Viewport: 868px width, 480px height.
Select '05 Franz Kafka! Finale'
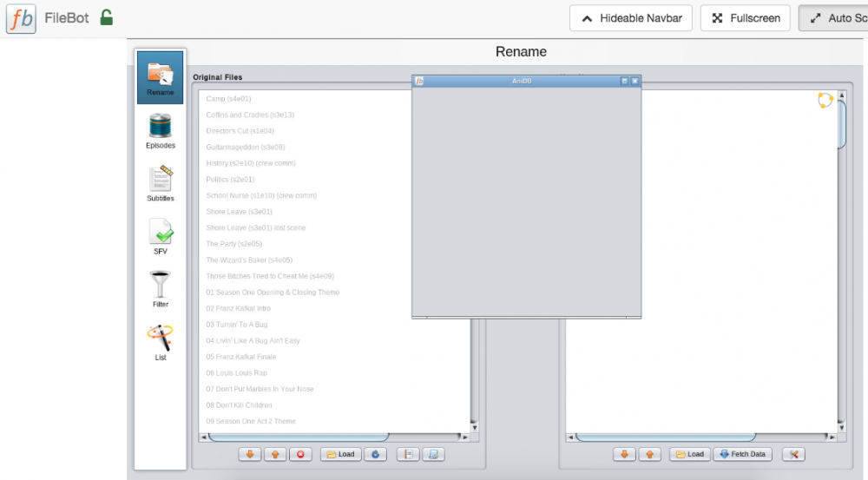pyautogui.click(x=240, y=356)
